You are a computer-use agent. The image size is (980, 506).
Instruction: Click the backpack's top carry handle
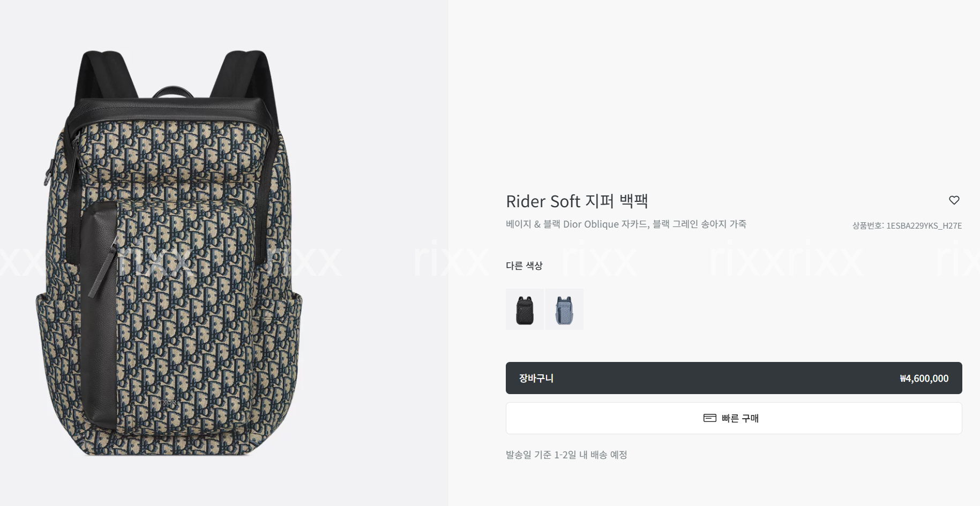click(174, 92)
